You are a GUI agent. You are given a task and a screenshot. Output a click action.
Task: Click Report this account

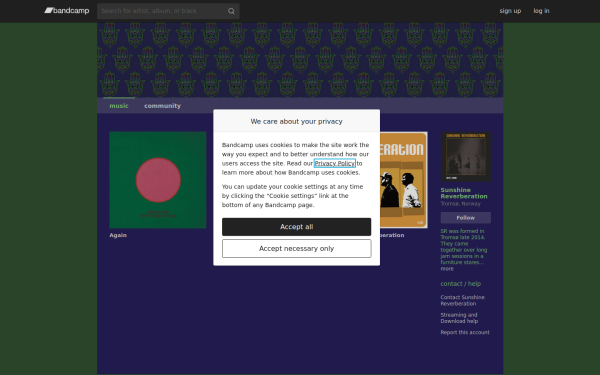pos(465,332)
